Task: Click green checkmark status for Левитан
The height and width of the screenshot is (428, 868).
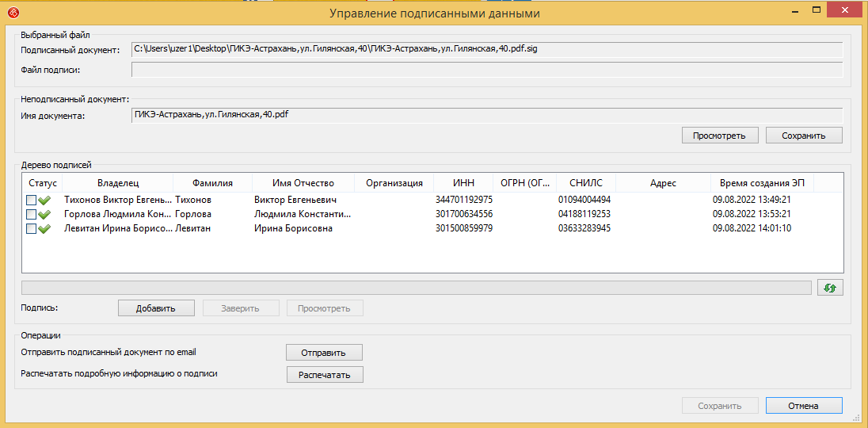Action: point(44,229)
